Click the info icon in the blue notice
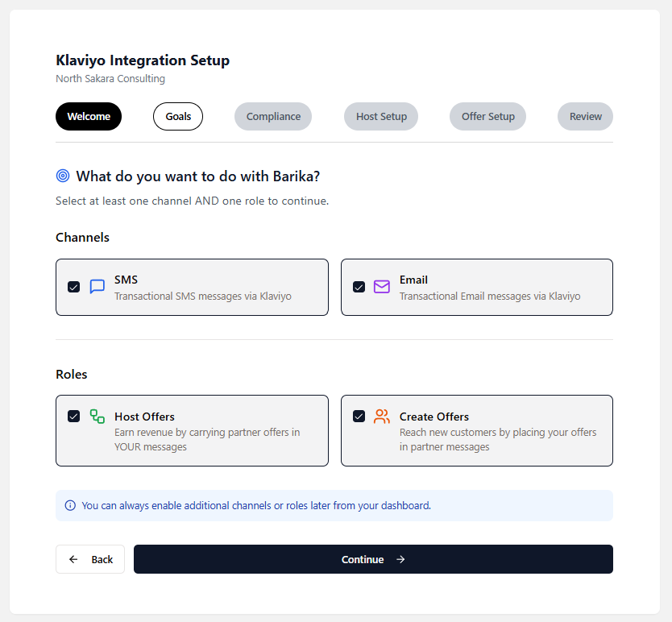The width and height of the screenshot is (672, 622). (70, 506)
